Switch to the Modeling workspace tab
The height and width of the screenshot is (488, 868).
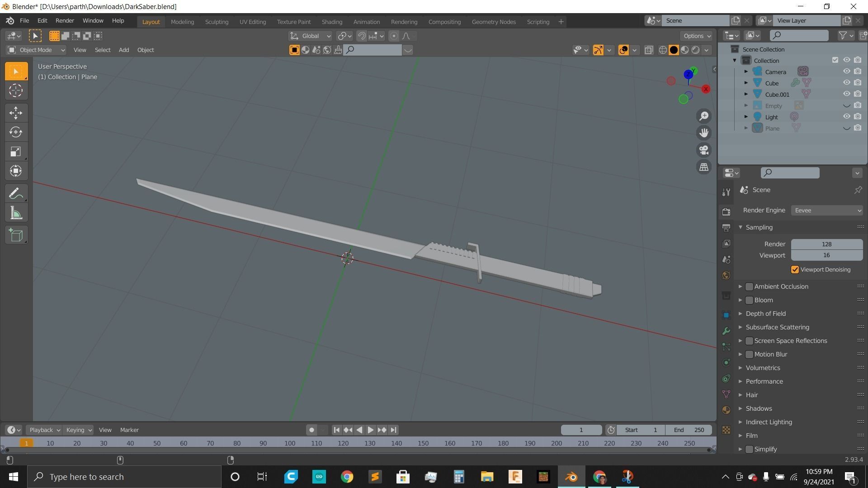(x=182, y=22)
